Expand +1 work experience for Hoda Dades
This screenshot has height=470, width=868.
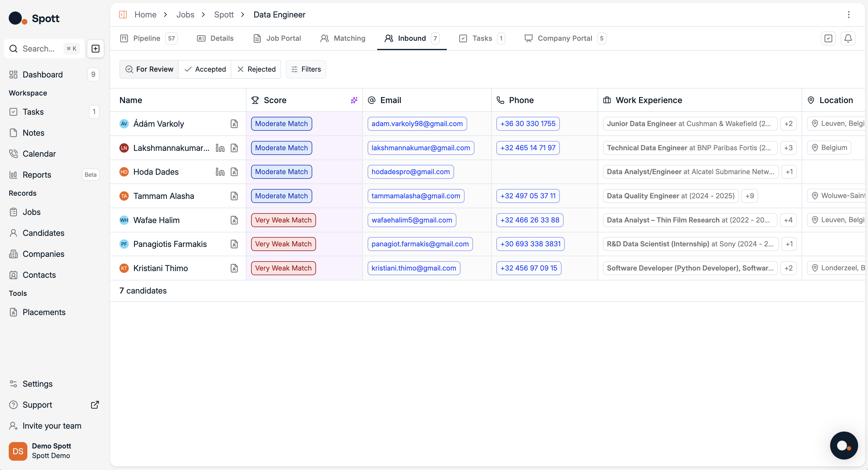[x=789, y=172]
